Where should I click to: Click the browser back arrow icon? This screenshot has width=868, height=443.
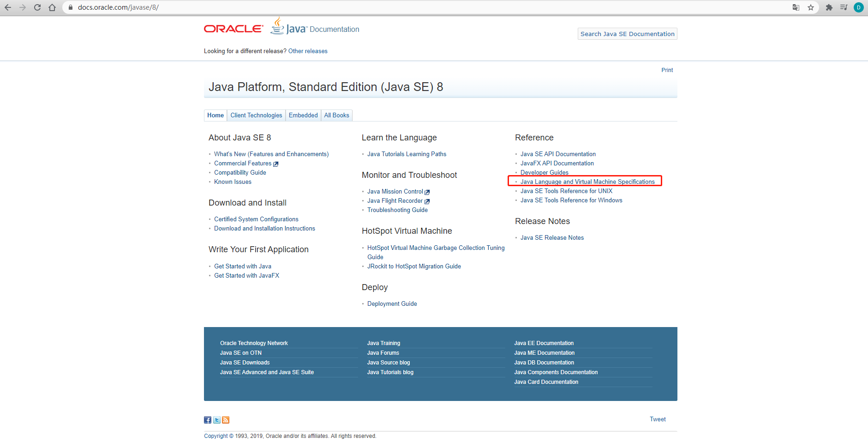pos(8,7)
